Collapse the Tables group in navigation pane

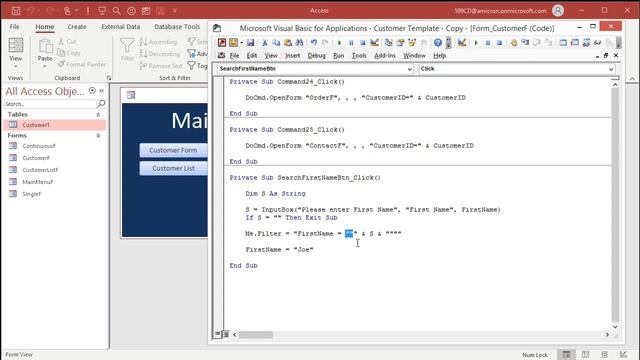[98, 115]
